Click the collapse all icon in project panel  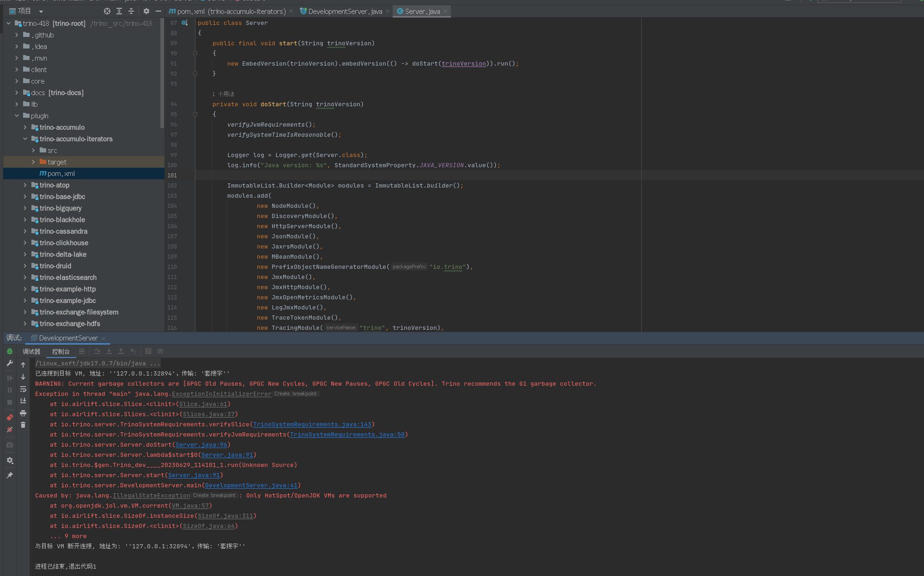(x=131, y=11)
